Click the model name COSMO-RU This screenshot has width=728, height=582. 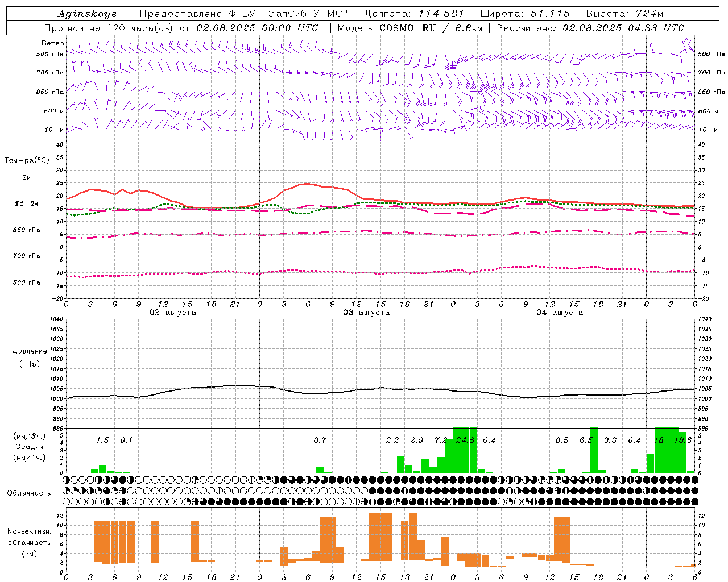[x=408, y=28]
